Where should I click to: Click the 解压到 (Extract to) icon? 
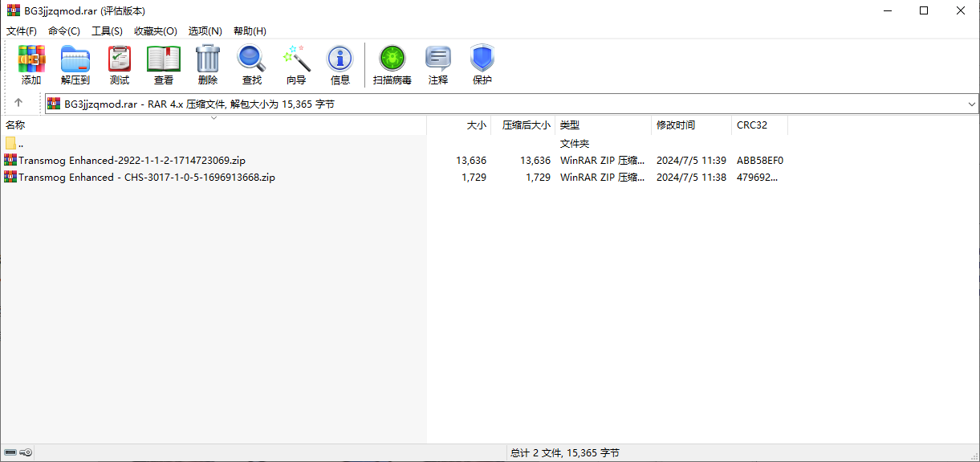click(x=75, y=59)
